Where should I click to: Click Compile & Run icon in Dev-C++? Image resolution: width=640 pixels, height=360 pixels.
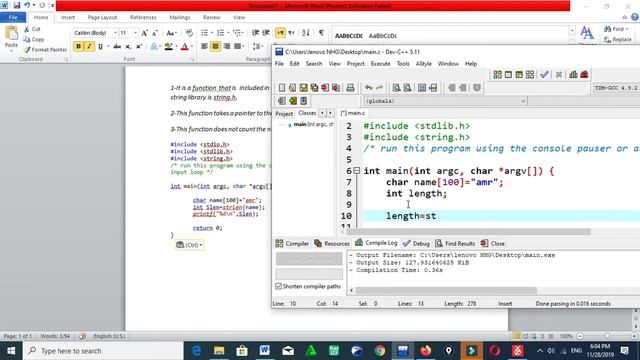click(x=519, y=75)
